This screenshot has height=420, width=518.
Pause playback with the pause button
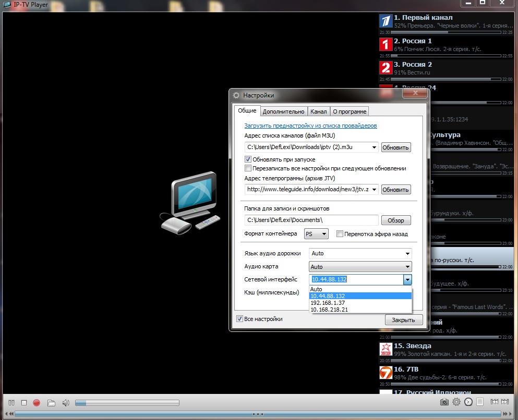click(x=11, y=402)
